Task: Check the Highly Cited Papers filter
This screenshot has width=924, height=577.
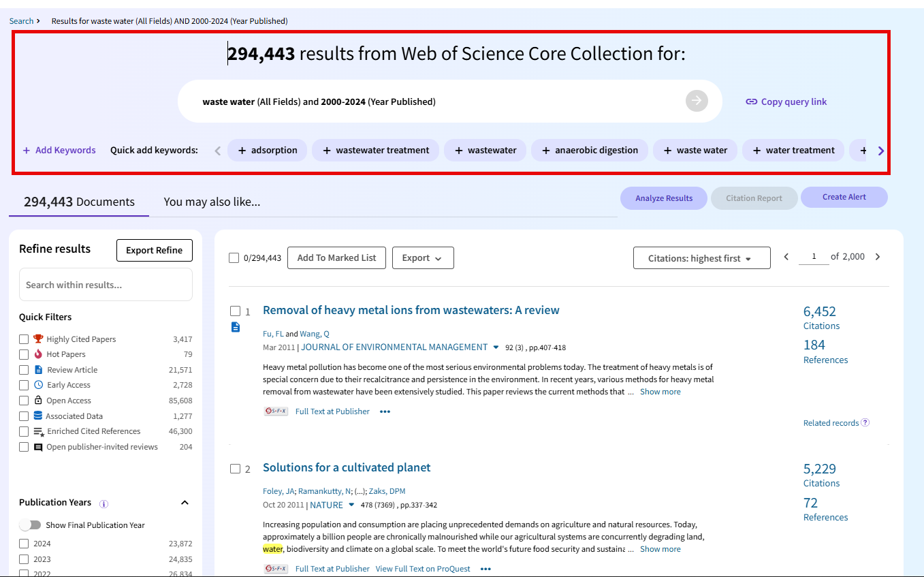Action: (x=24, y=339)
